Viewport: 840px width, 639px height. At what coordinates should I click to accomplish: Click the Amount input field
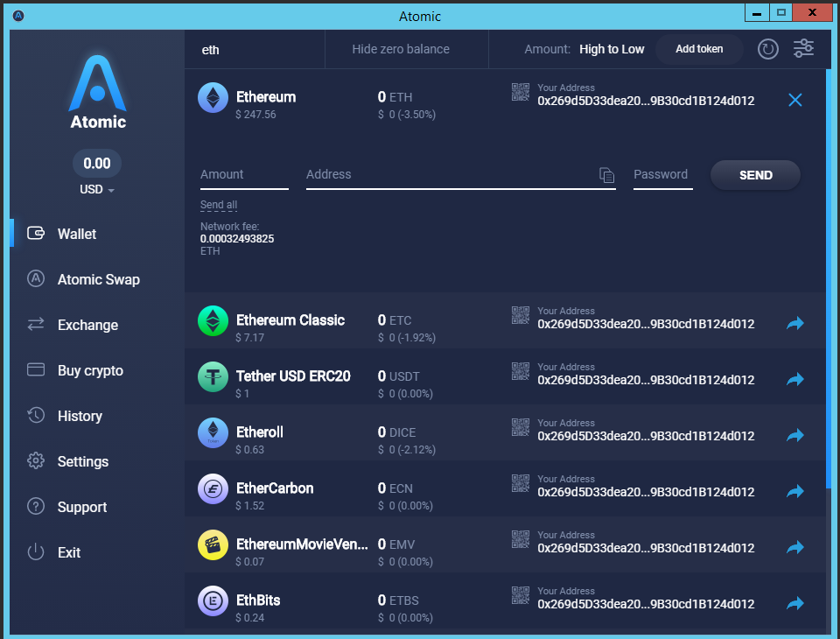point(244,176)
